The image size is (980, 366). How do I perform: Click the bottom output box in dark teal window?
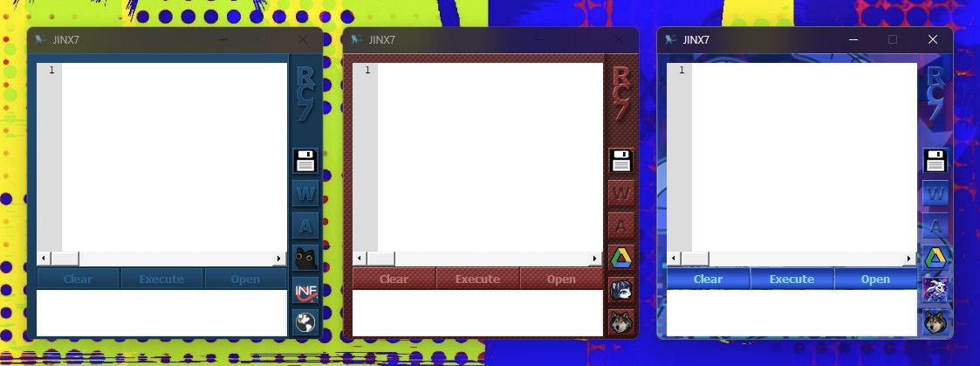click(161, 313)
